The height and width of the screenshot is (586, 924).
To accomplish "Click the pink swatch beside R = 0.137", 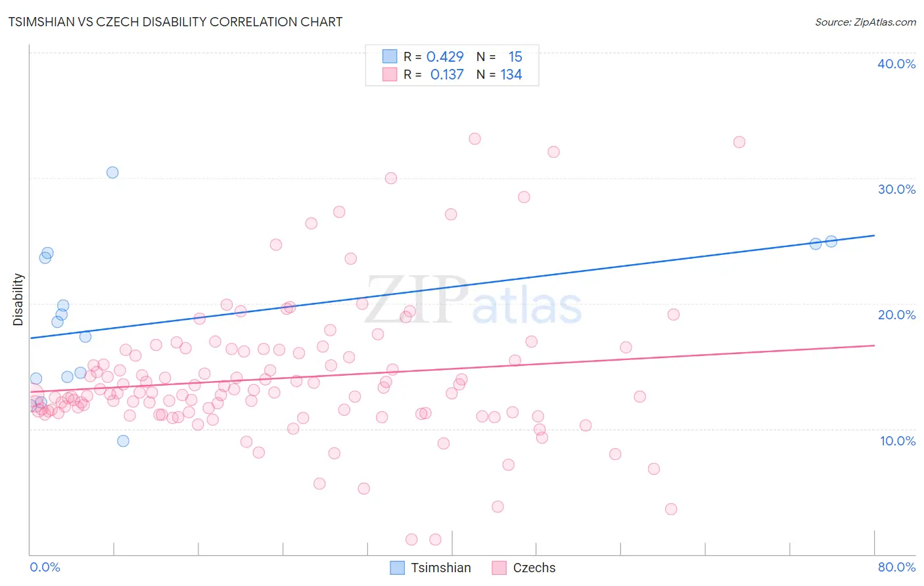I will [390, 74].
